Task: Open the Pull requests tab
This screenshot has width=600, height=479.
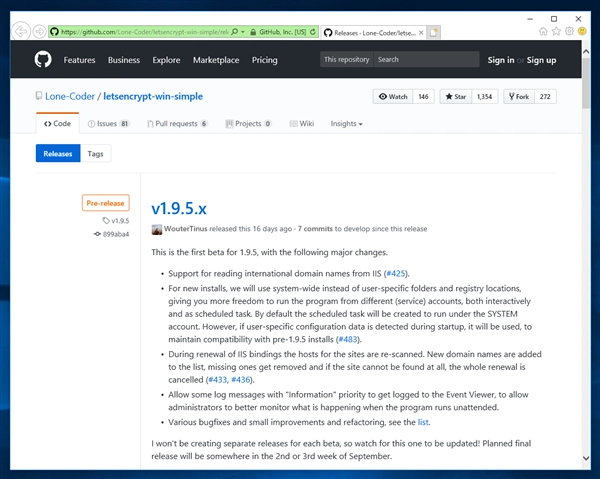Action: click(x=178, y=124)
